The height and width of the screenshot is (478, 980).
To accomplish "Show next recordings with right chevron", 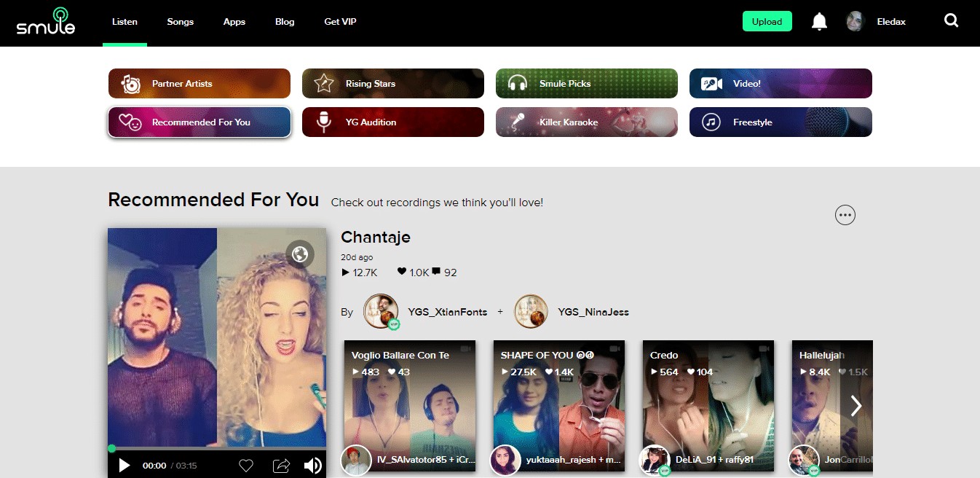I will (x=856, y=406).
